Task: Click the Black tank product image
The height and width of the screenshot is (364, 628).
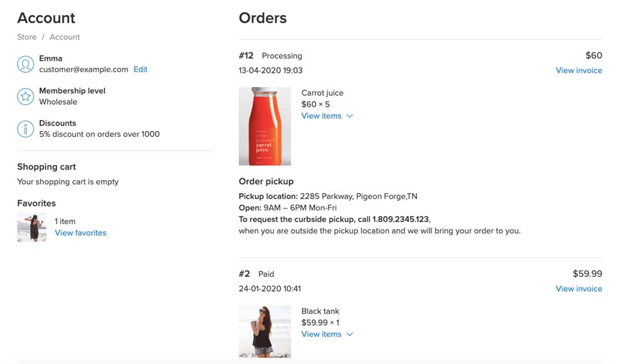Action: [265, 331]
